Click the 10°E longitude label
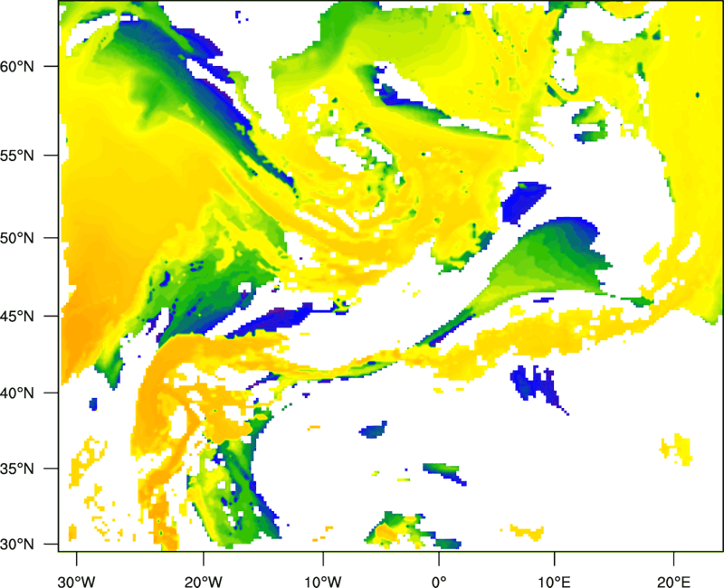Viewport: 724px width, 588px height. click(555, 582)
